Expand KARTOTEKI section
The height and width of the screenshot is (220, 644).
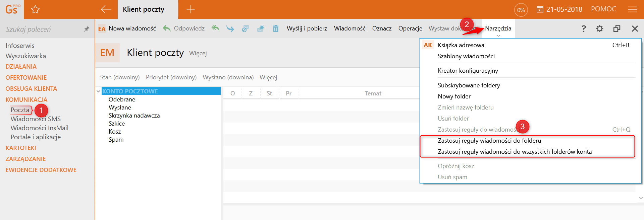20,148
